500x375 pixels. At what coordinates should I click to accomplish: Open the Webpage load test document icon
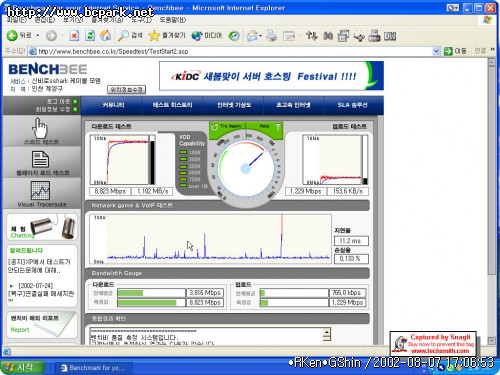tap(40, 159)
